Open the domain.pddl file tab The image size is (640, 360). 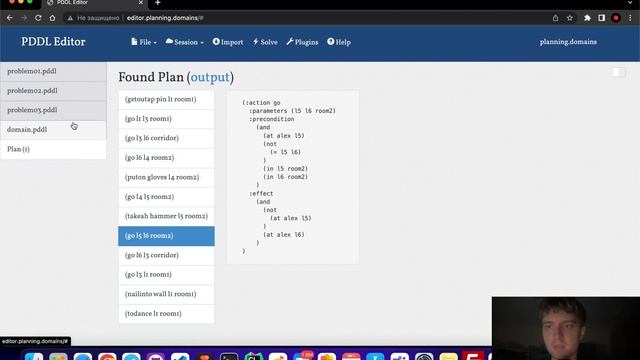pyautogui.click(x=53, y=130)
